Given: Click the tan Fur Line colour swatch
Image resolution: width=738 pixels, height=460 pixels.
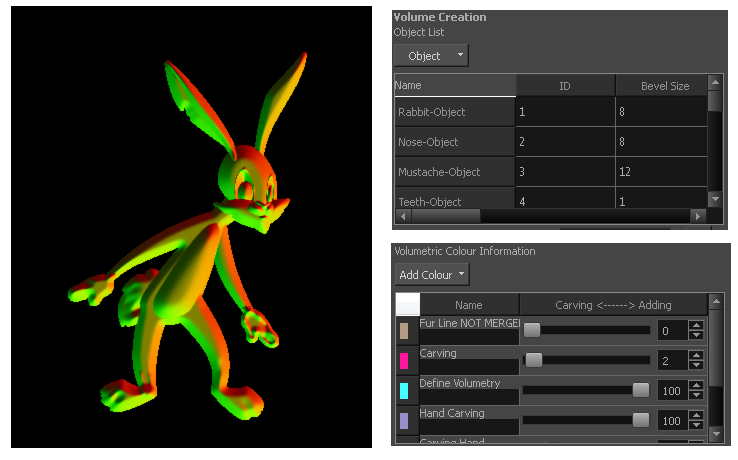Looking at the screenshot, I should [x=404, y=331].
